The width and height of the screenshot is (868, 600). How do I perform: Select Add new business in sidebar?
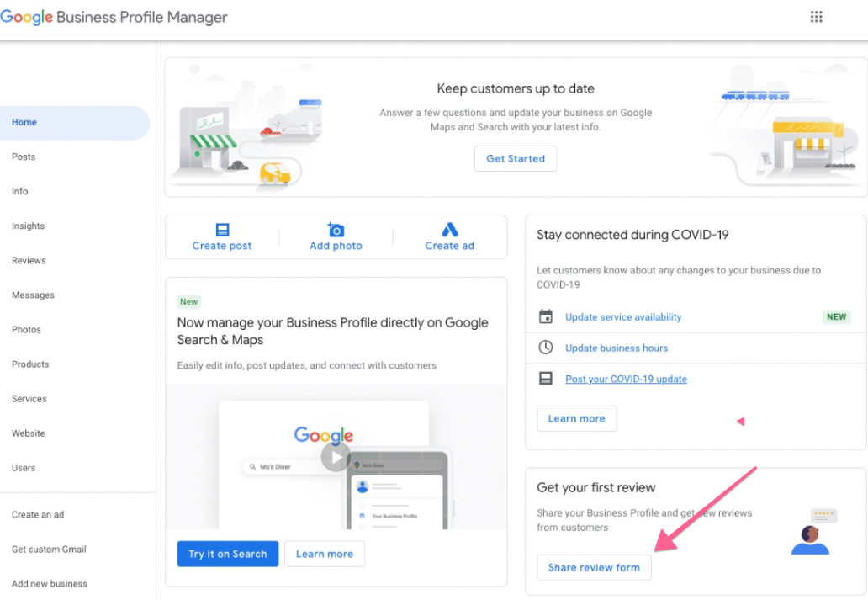coord(50,584)
